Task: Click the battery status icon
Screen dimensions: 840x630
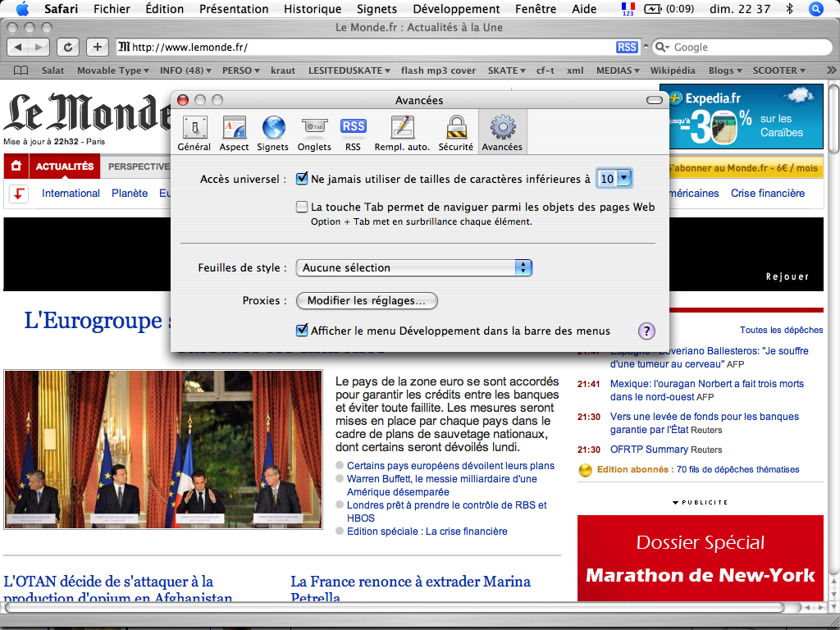Action: (x=652, y=9)
